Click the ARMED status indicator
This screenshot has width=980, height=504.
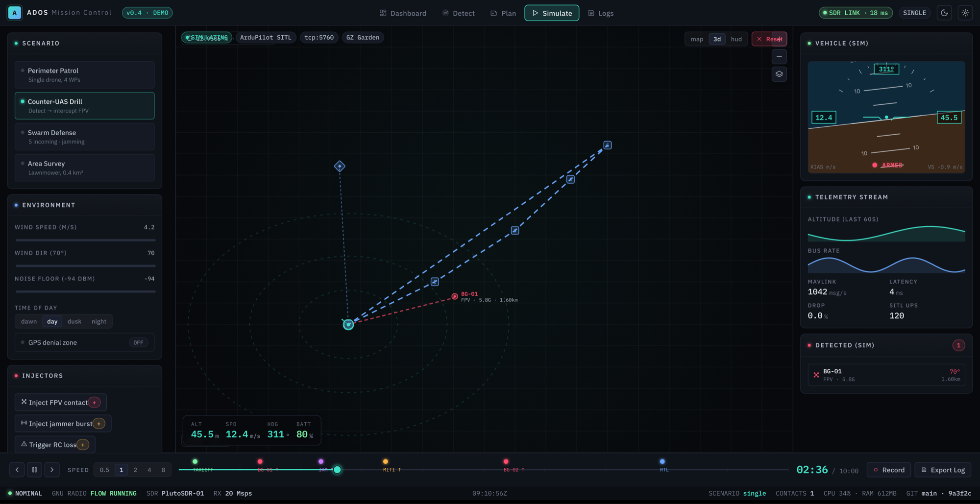(x=888, y=165)
